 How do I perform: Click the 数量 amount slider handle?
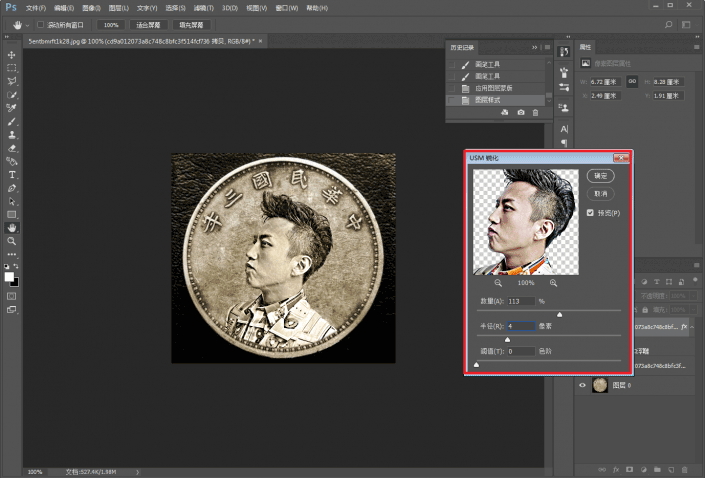pyautogui.click(x=559, y=314)
